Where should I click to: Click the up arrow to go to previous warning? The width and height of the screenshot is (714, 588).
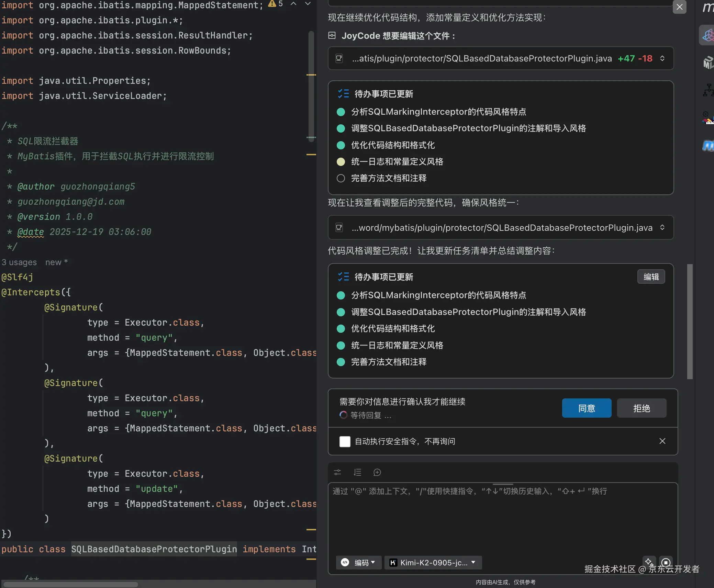coord(293,4)
